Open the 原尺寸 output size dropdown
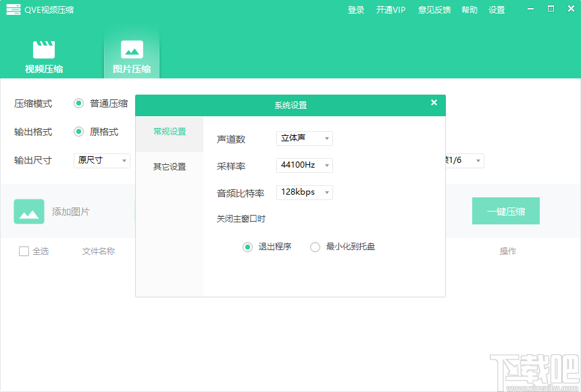 point(101,161)
